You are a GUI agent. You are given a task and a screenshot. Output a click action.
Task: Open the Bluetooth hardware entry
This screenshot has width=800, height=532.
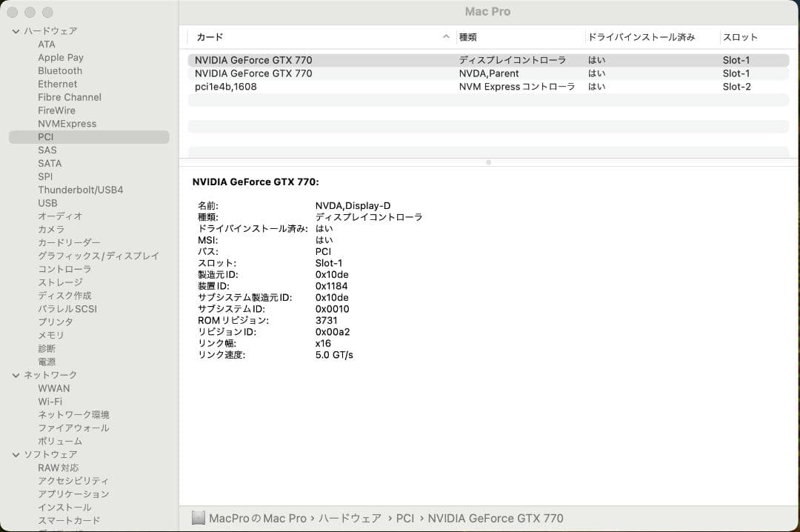(60, 71)
